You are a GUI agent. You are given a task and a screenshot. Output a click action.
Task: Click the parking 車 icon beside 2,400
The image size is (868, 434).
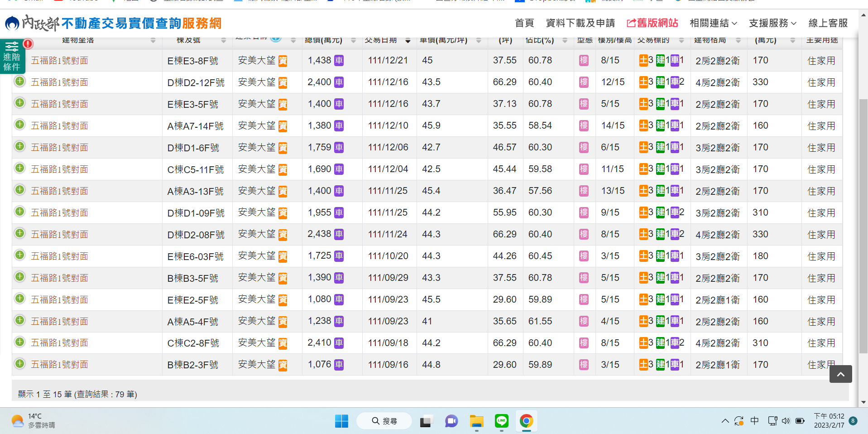point(339,82)
